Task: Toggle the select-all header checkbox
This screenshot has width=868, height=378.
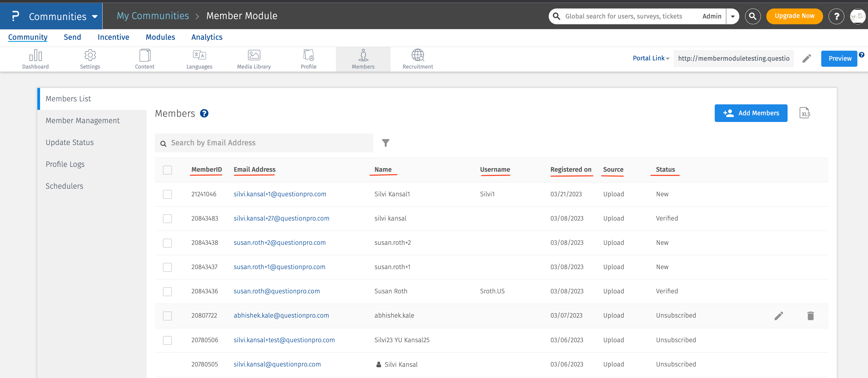Action: pos(167,170)
